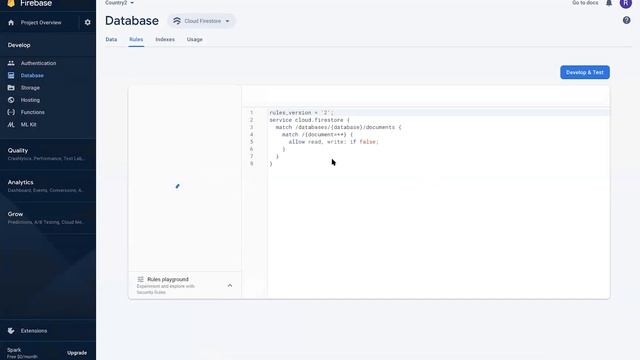Click the Spark plan label
Screen dimensions: 640x360
point(14,350)
